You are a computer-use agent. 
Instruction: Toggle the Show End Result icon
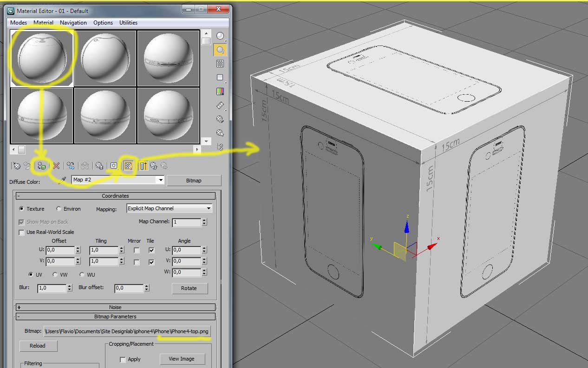click(x=144, y=165)
